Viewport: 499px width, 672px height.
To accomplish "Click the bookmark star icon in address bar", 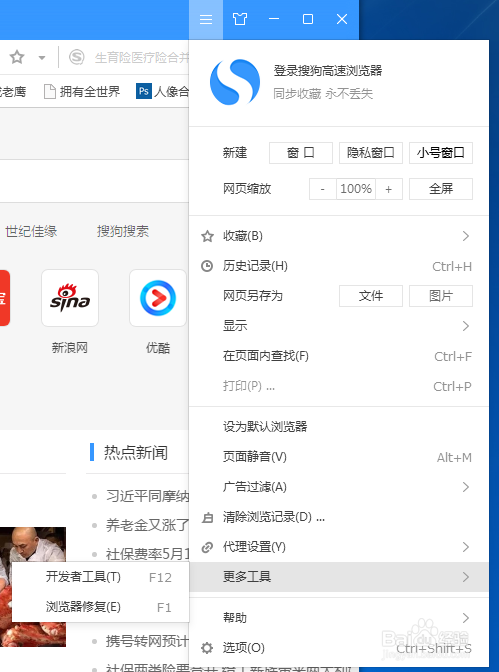I will tap(17, 57).
